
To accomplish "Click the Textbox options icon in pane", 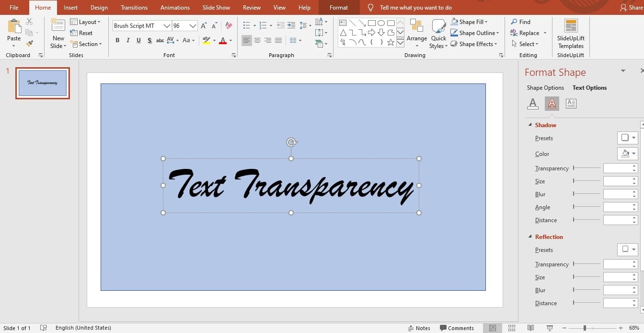I will [571, 103].
